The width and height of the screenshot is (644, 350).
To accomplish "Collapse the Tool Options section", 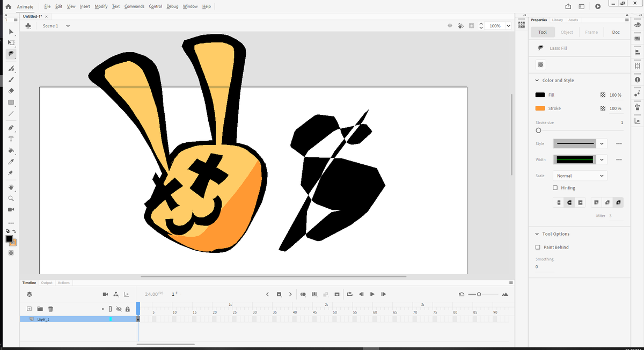I will click(x=537, y=234).
